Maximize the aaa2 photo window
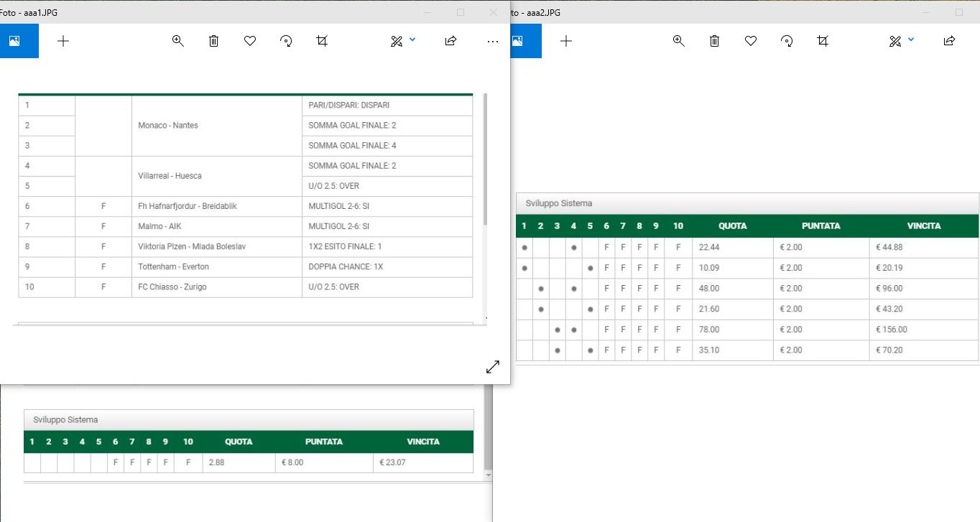This screenshot has width=980, height=522. (959, 12)
